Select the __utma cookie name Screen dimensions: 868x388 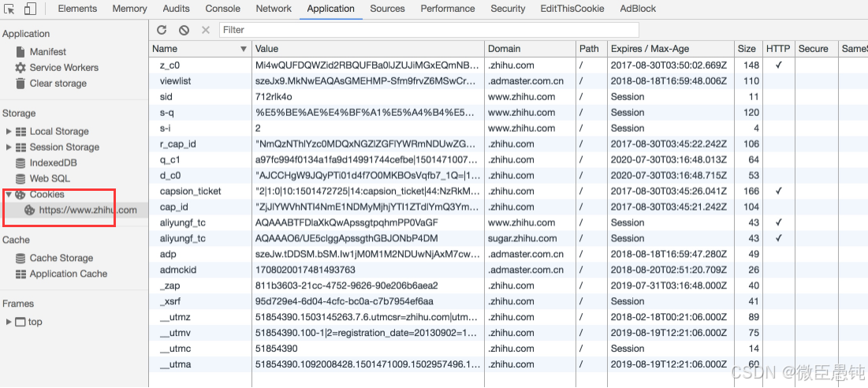175,364
